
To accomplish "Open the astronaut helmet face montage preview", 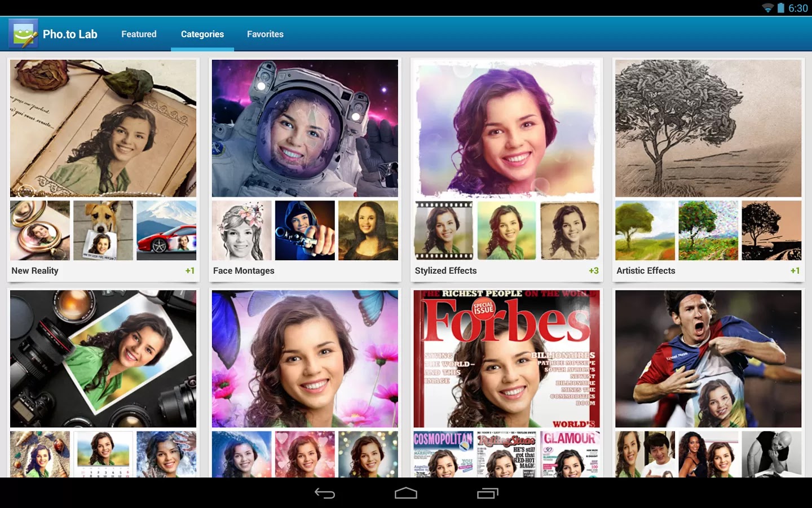I will point(305,128).
